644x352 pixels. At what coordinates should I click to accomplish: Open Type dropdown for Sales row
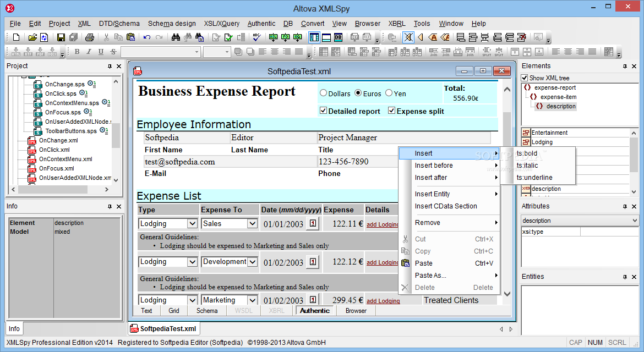192,224
